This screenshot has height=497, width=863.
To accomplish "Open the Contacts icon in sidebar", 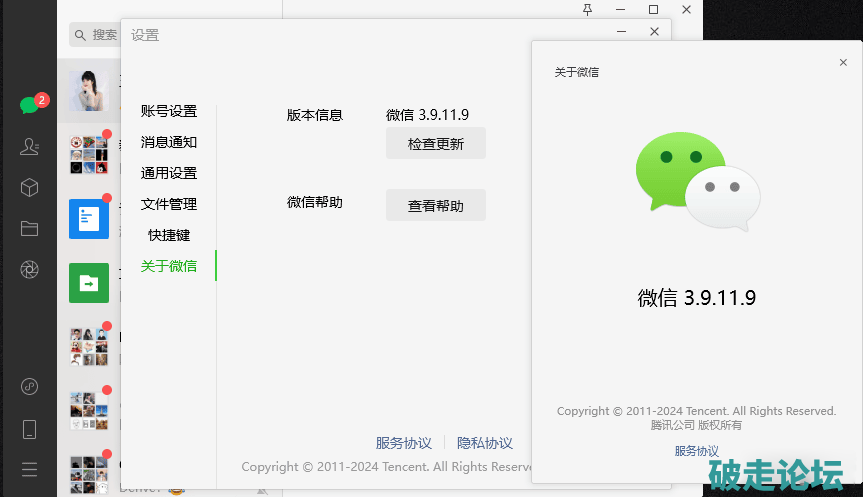I will point(29,146).
